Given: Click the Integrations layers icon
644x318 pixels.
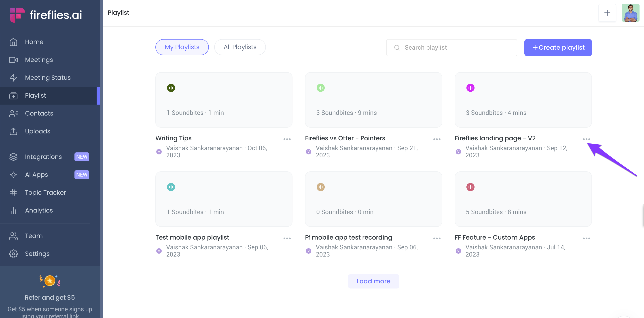Looking at the screenshot, I should 13,157.
